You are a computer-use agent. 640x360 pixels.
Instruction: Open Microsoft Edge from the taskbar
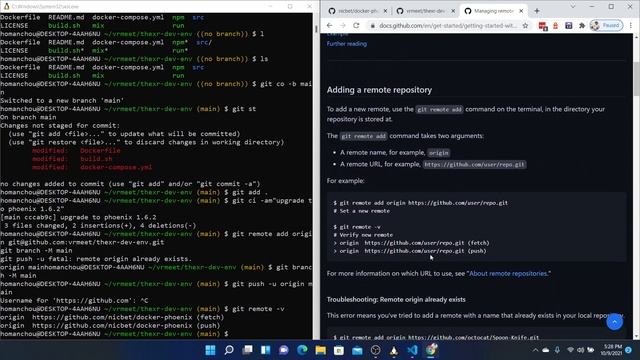[302, 350]
